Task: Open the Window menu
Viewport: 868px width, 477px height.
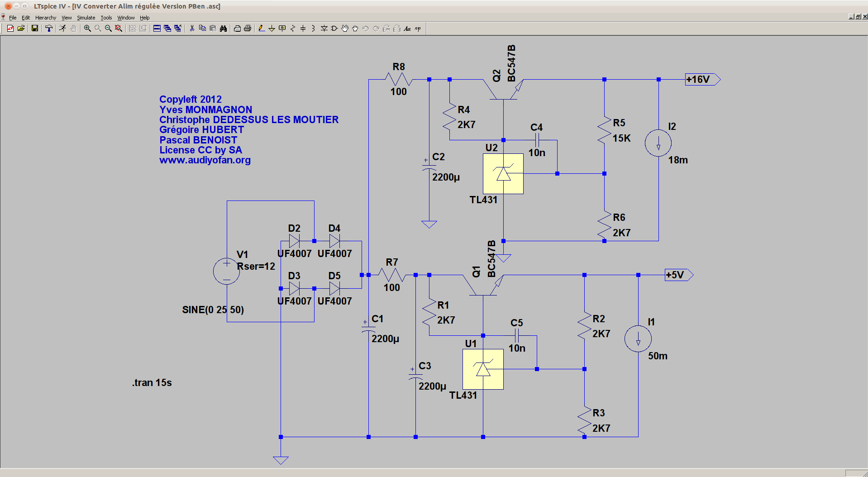Action: pos(126,18)
